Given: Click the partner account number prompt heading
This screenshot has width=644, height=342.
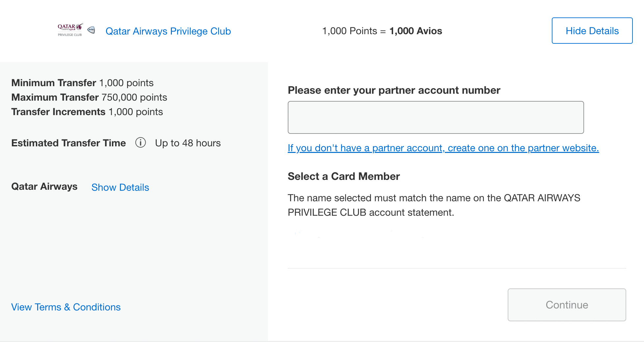Looking at the screenshot, I should [394, 90].
